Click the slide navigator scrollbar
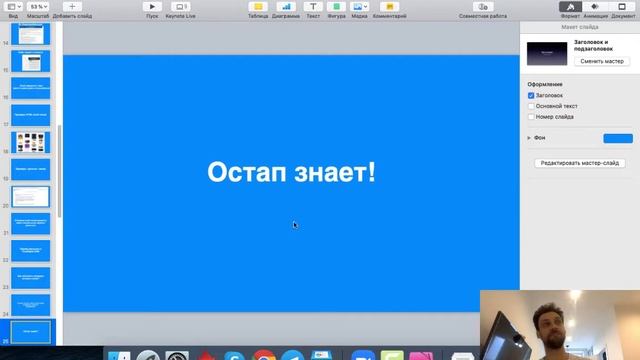The width and height of the screenshot is (640, 360). [x=60, y=171]
